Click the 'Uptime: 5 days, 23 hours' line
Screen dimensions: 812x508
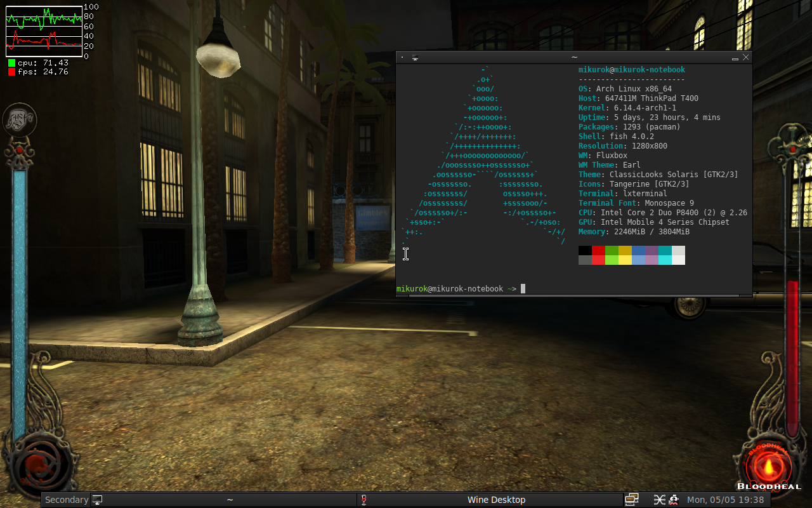coord(650,117)
